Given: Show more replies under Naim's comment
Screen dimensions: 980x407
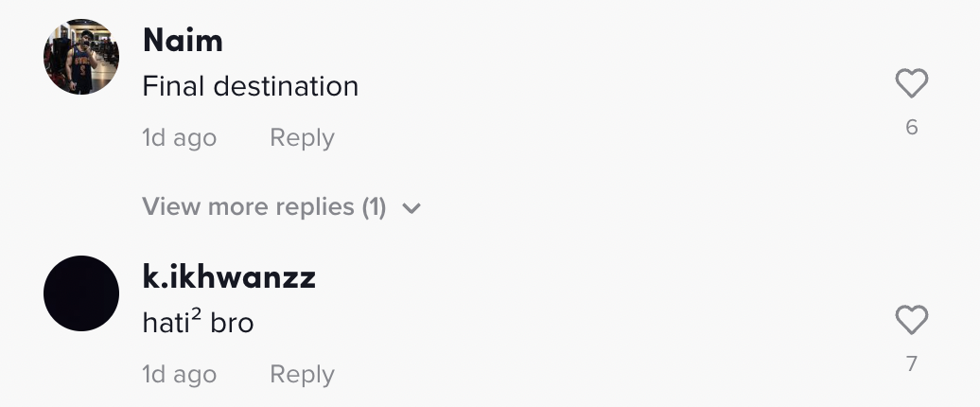Looking at the screenshot, I should 264,206.
